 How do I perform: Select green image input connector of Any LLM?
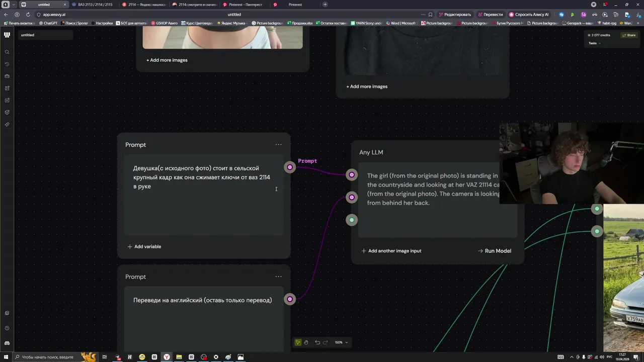click(x=352, y=220)
